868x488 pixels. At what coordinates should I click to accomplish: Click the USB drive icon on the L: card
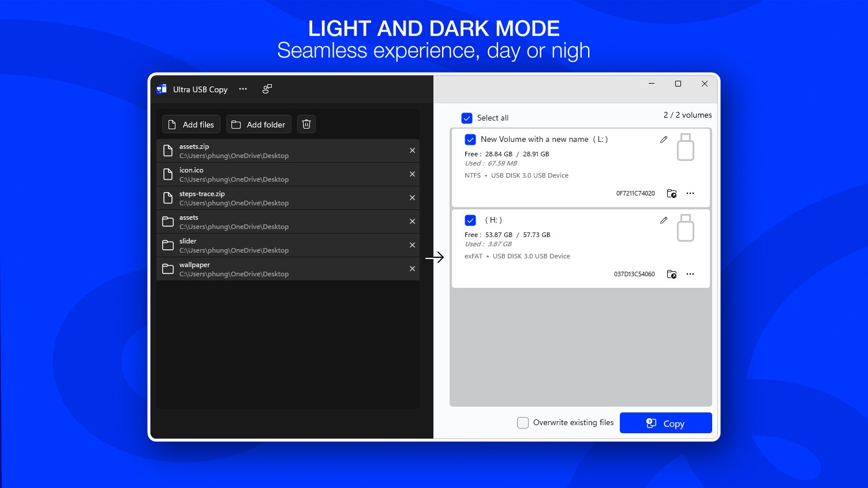pyautogui.click(x=686, y=147)
